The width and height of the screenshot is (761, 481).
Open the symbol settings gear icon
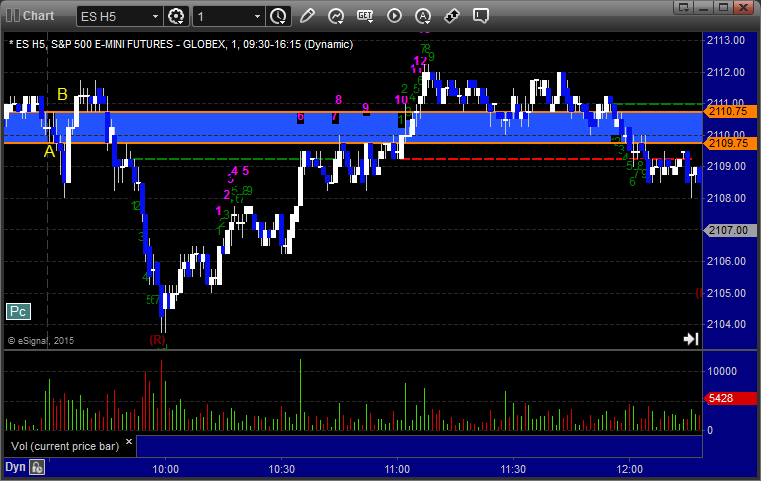(x=176, y=16)
